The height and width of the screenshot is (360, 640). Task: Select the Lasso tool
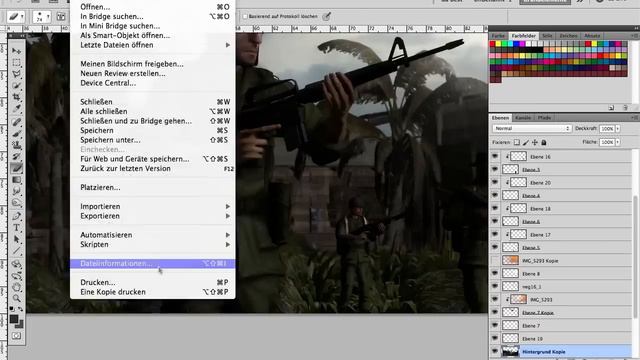pos(16,74)
